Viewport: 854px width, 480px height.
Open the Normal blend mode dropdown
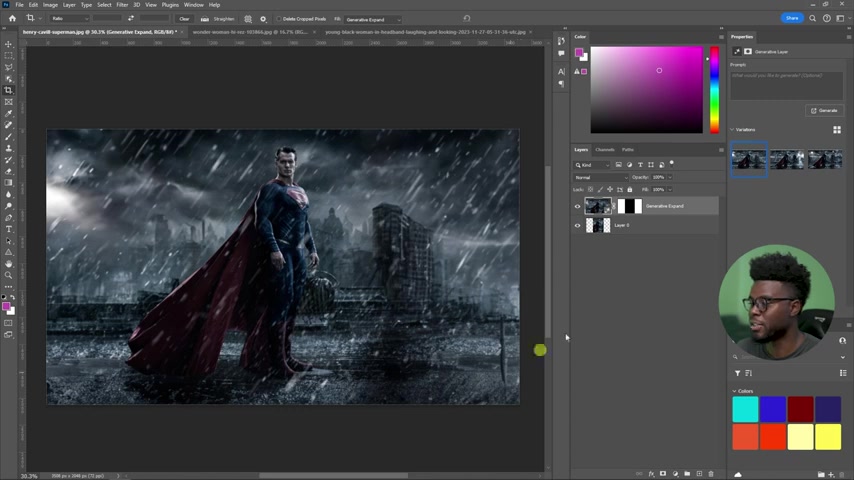[601, 178]
